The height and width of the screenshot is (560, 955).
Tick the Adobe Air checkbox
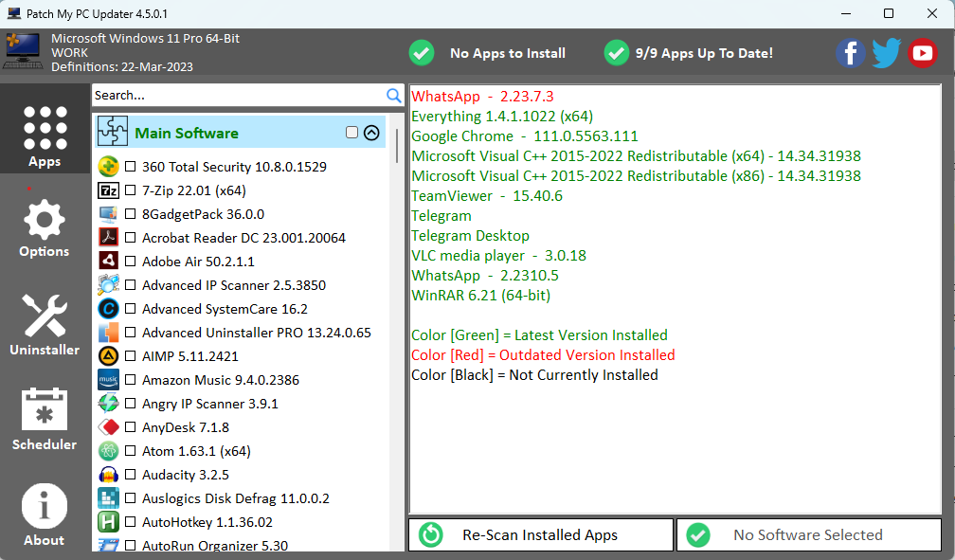[x=131, y=261]
